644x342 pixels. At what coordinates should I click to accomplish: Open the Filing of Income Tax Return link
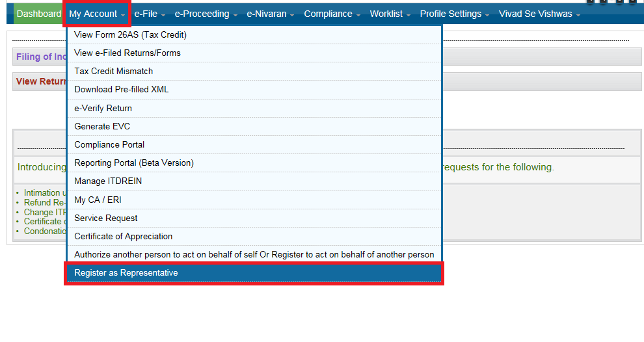41,57
